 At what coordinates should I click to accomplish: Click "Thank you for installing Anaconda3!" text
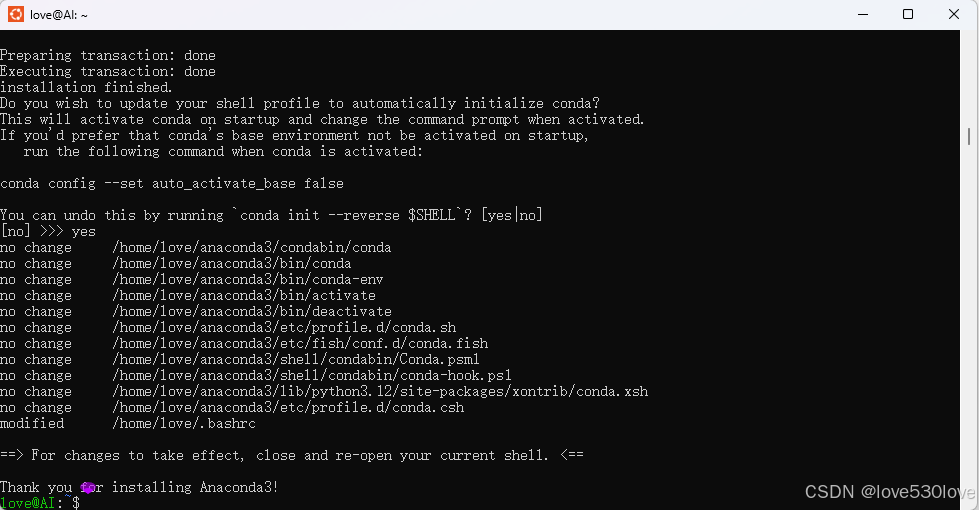(139, 488)
